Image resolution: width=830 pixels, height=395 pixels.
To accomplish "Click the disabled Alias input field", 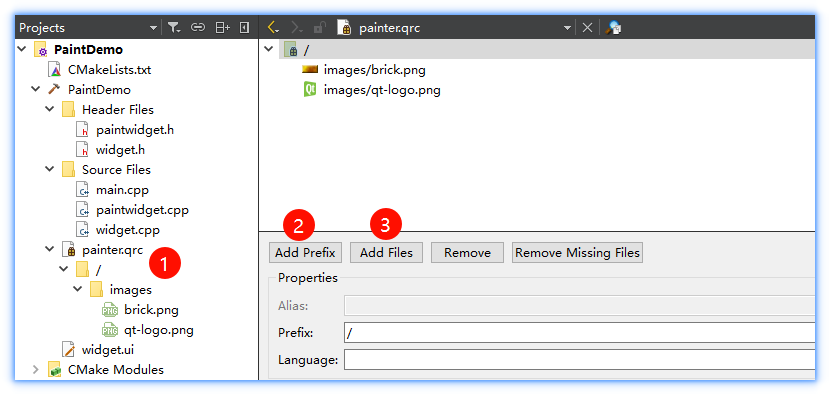I will (580, 306).
